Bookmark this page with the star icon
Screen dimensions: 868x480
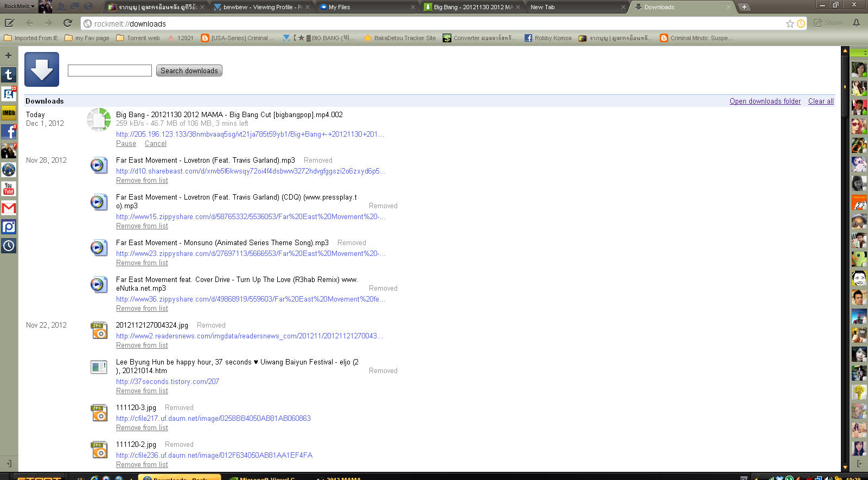790,23
